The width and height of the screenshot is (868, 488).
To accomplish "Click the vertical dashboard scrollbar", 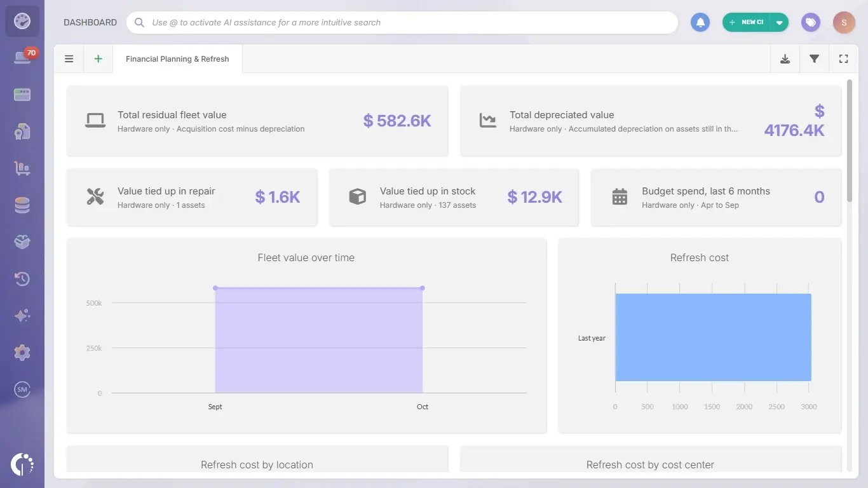I will (x=849, y=141).
